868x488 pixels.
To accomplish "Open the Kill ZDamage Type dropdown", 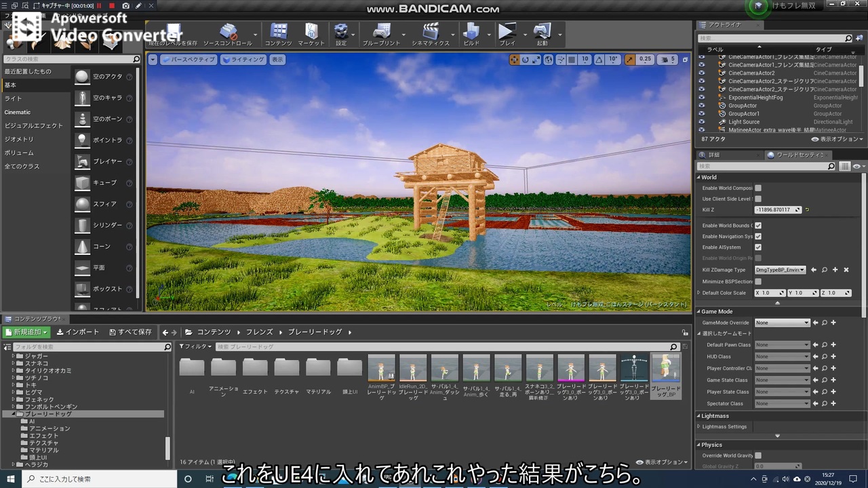I will (x=780, y=270).
